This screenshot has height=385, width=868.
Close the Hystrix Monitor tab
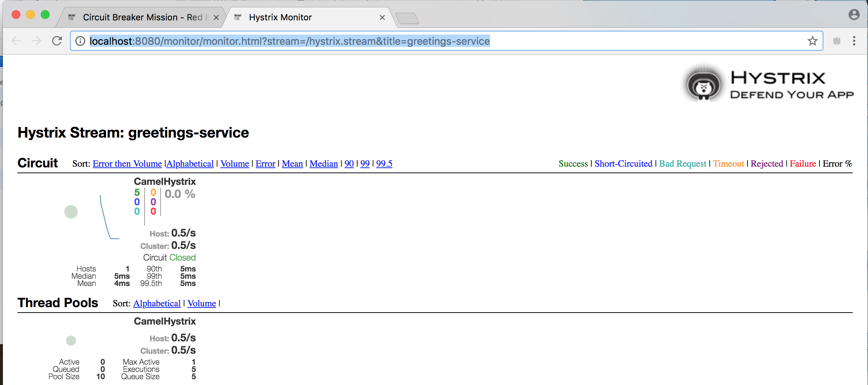(382, 17)
